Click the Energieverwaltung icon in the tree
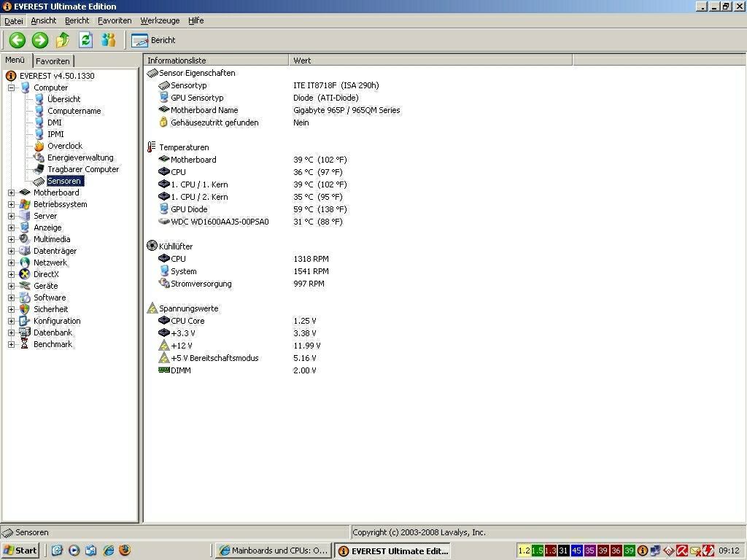Image resolution: width=747 pixels, height=560 pixels. click(39, 157)
